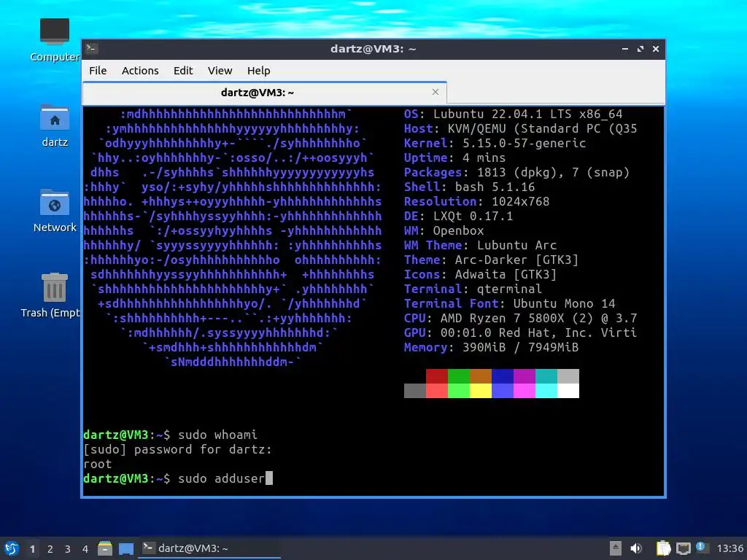Click the 13:36 clock
The image size is (747, 560).
pos(729,548)
